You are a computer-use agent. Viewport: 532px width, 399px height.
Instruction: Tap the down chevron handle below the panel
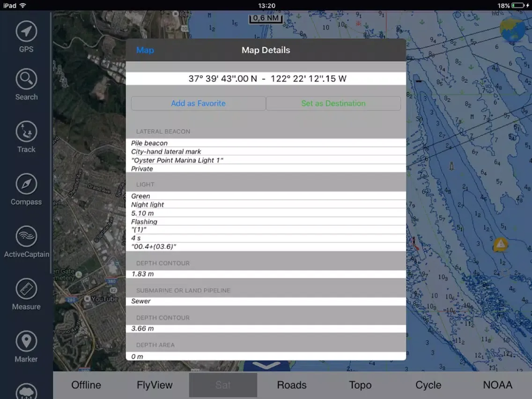266,366
